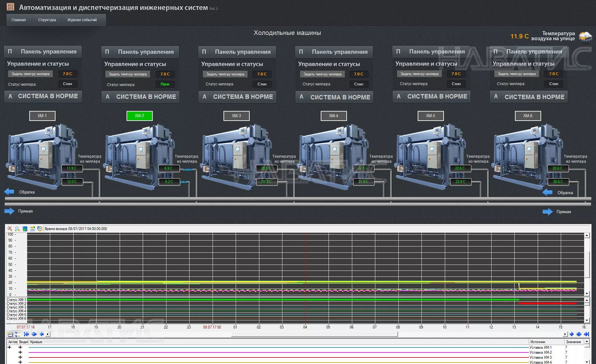This screenshot has width=596, height=364.
Task: Step back once with single blue left arrow
Action: tap(41, 334)
